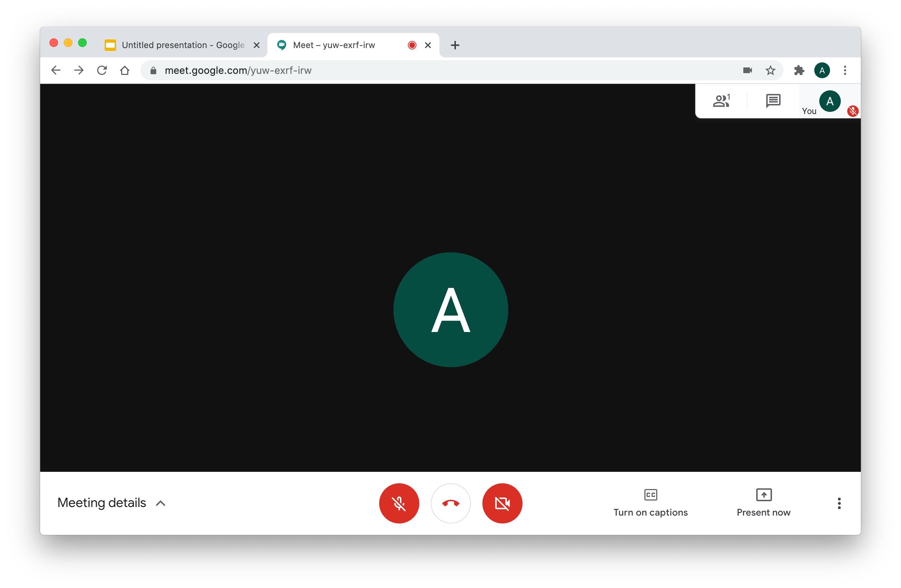Switch to Untitled presentation tab
Image resolution: width=901 pixels, height=588 pixels.
pyautogui.click(x=178, y=45)
